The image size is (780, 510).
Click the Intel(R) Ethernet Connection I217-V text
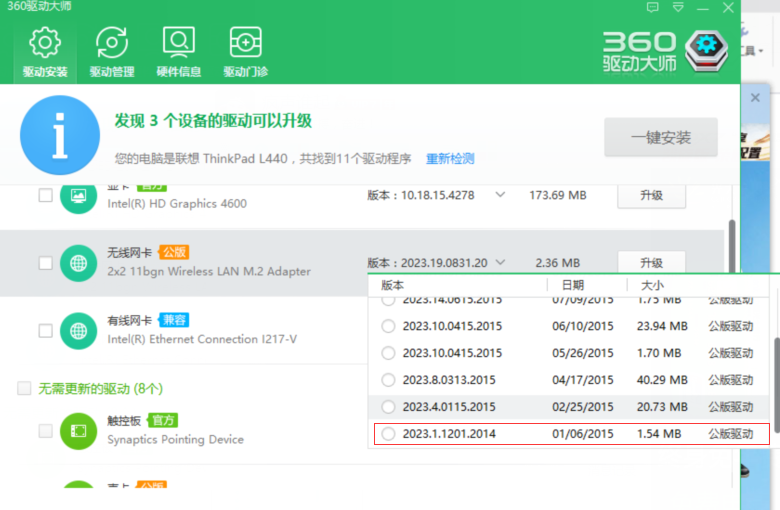pos(202,339)
